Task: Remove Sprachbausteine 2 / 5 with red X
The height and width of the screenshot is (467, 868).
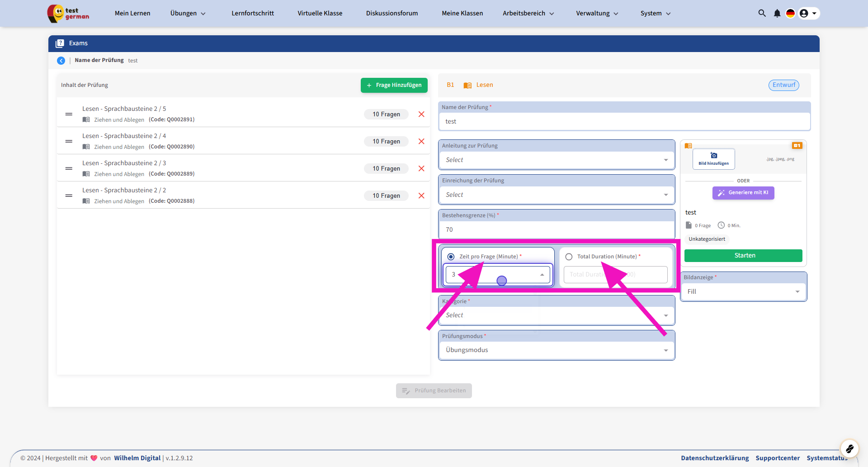Action: tap(421, 114)
